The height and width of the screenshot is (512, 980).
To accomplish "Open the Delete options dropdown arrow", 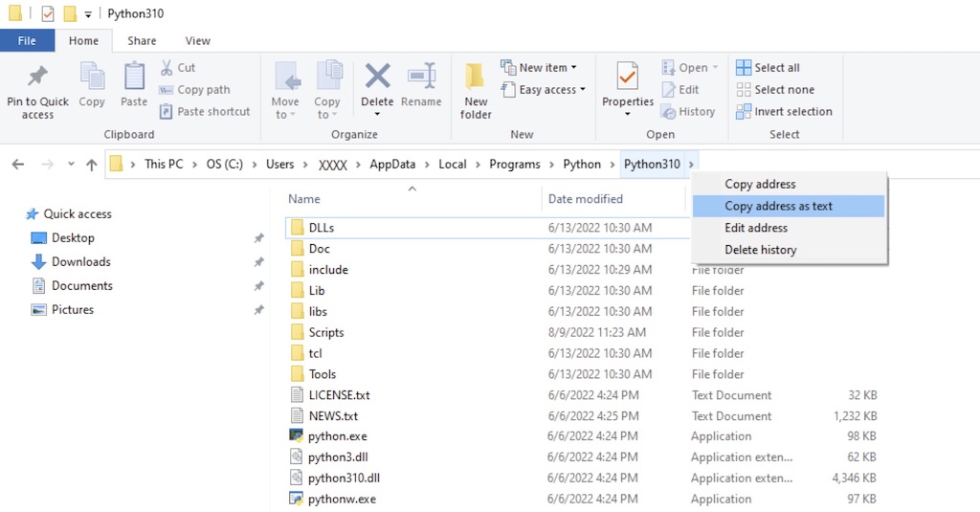I will pos(377,115).
